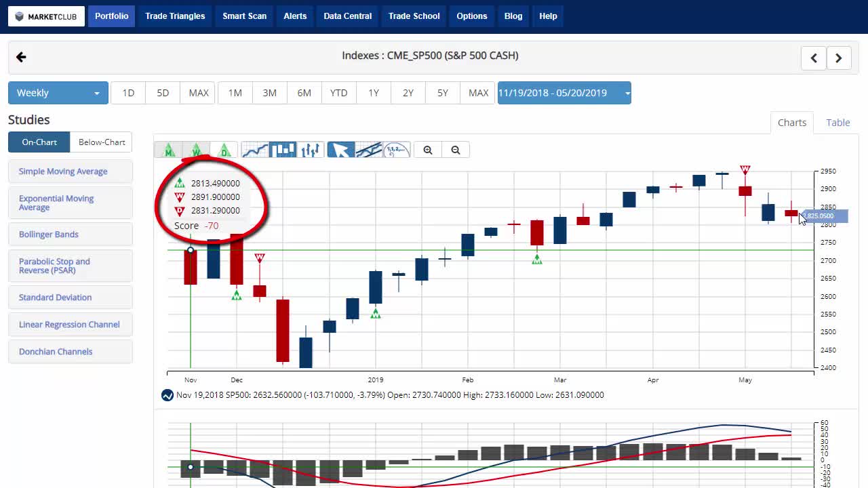Select the pointer cursor tool
The height and width of the screenshot is (488, 868).
pos(341,150)
